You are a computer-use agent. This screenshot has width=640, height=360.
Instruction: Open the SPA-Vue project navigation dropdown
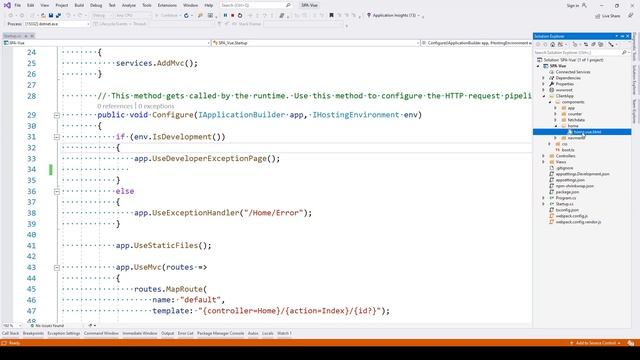107,42
